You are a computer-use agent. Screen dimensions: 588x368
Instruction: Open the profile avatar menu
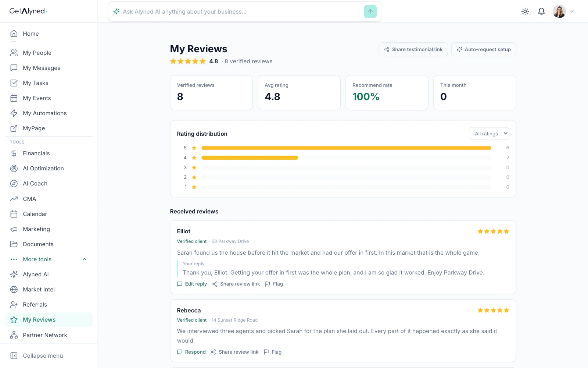coord(559,11)
